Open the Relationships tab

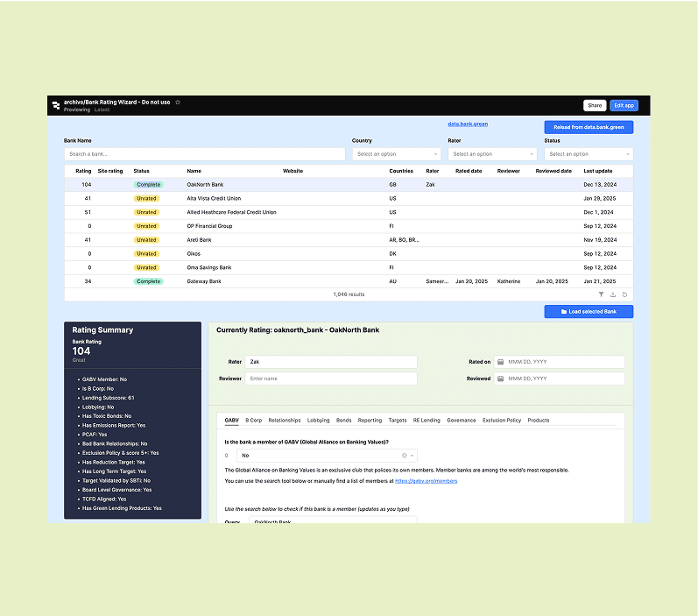tap(285, 420)
